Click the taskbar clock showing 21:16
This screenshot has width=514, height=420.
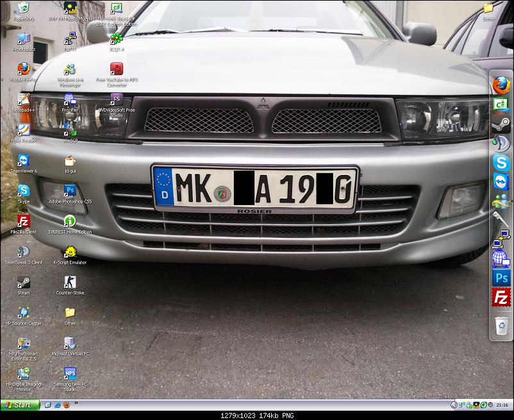click(x=502, y=405)
